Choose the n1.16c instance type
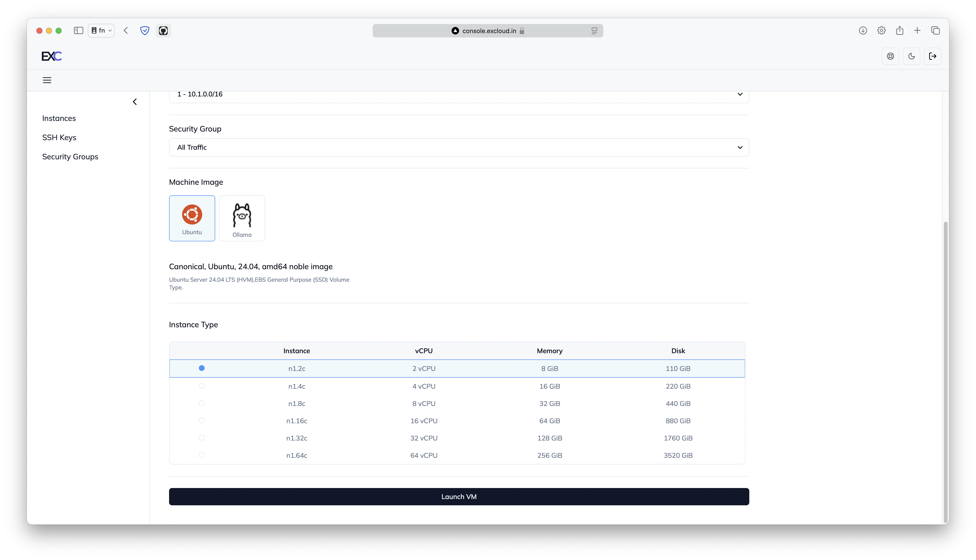Screen dimensions: 976x560 click(202, 420)
